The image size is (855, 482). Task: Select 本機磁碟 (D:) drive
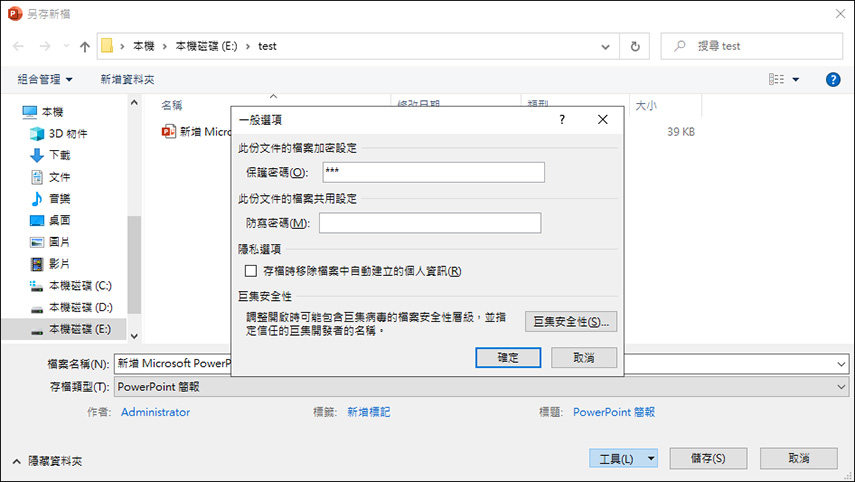pos(80,308)
